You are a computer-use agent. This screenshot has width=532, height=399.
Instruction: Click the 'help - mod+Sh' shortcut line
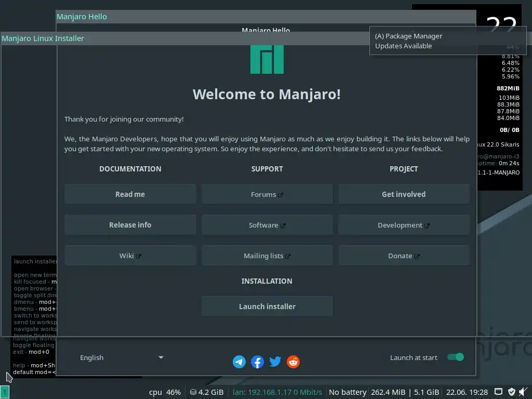[34, 365]
